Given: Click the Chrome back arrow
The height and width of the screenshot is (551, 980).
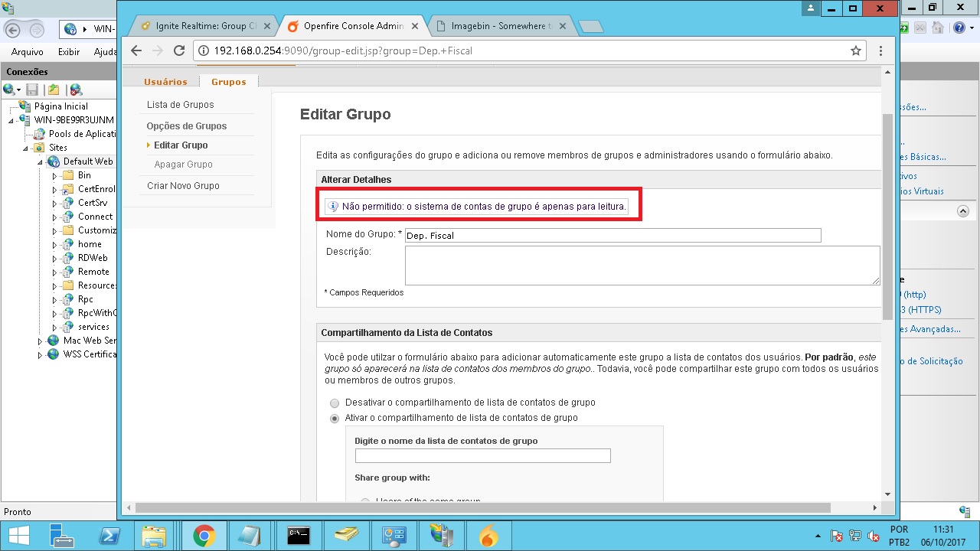Looking at the screenshot, I should pos(136,51).
